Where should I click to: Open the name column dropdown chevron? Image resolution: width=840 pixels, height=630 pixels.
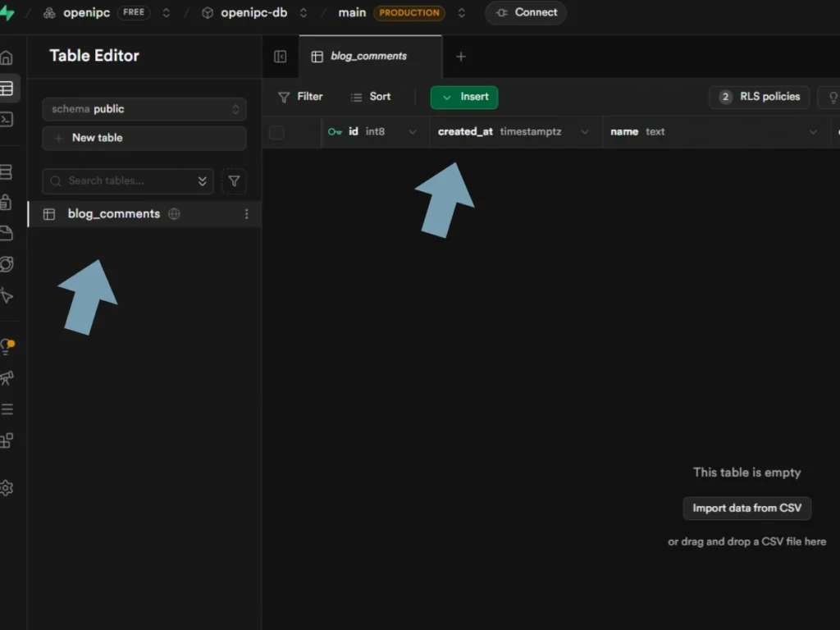[813, 132]
